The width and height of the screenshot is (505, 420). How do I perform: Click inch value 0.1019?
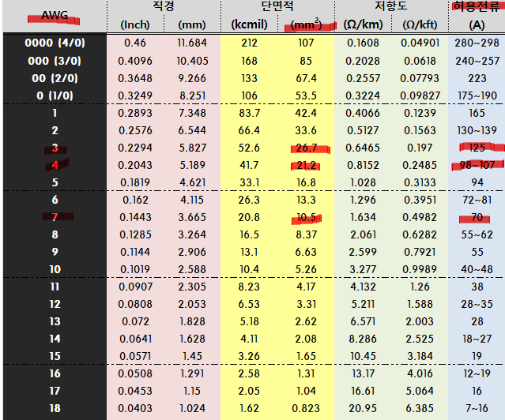[135, 269]
